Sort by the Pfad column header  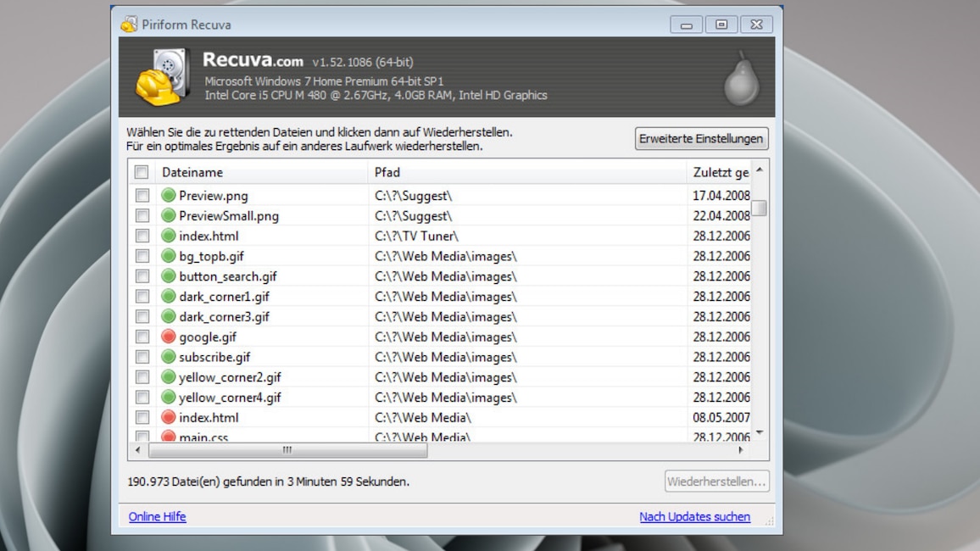point(527,172)
